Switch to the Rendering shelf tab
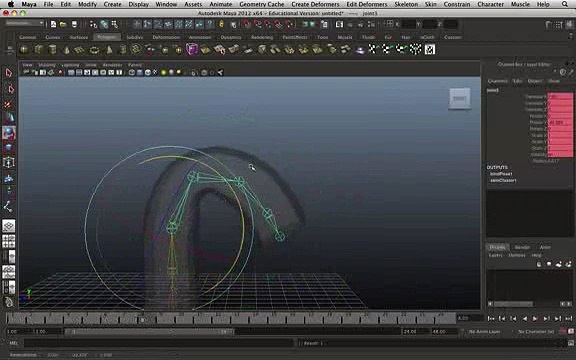The width and height of the screenshot is (576, 360). coord(262,37)
